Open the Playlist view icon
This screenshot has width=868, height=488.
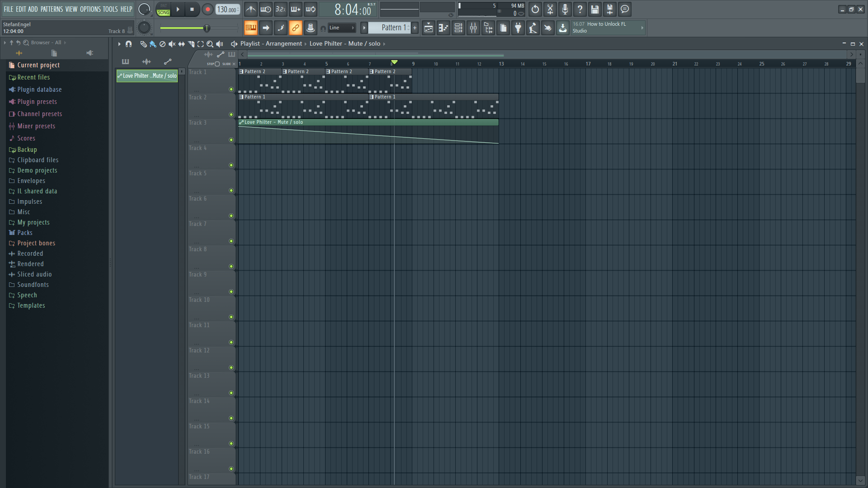tap(429, 28)
